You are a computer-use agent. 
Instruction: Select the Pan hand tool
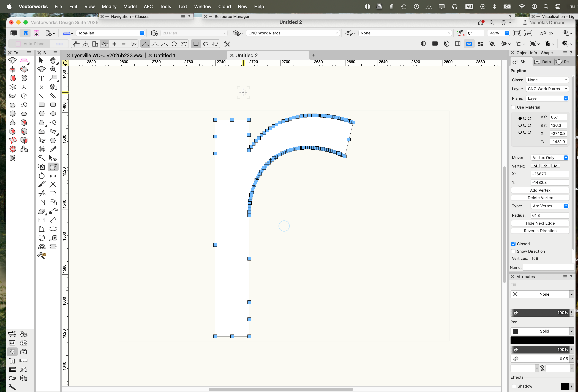53,60
